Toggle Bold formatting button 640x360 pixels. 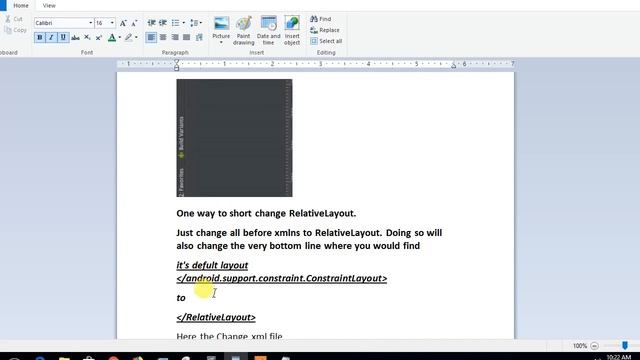[x=40, y=38]
